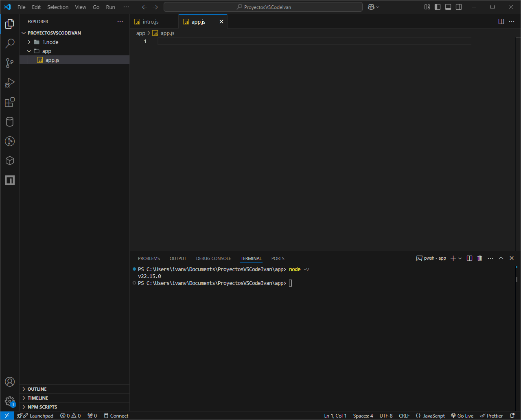Image resolution: width=521 pixels, height=420 pixels.
Task: Click the Kill Terminal trash icon
Action: click(x=479, y=258)
